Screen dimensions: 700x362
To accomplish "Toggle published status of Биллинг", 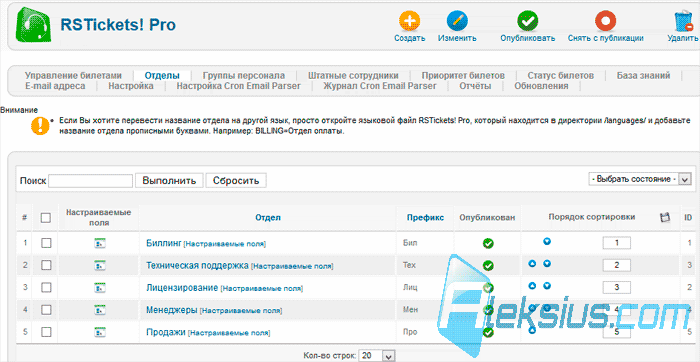I will 488,243.
